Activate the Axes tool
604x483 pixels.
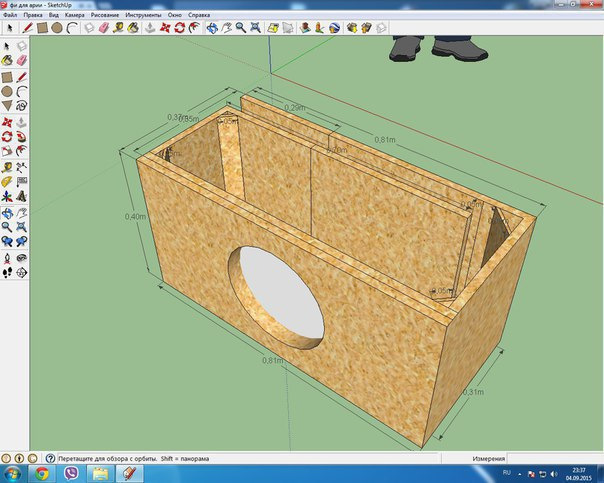(x=7, y=196)
